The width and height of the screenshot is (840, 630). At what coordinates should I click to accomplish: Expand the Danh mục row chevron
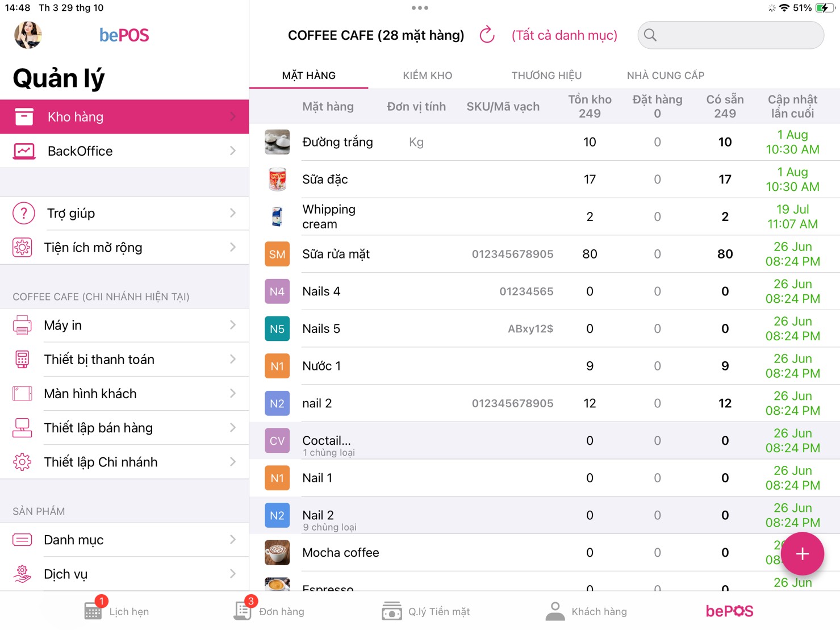(x=233, y=540)
